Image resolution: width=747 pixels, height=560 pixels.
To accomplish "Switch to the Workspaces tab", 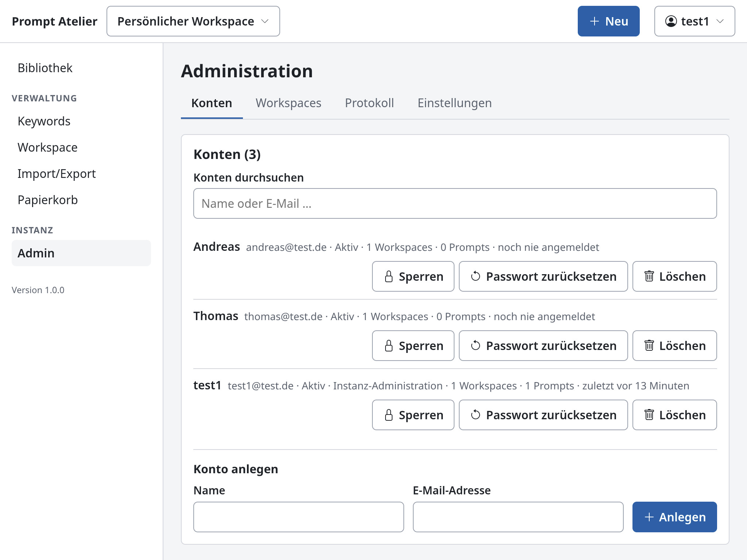I will (x=289, y=103).
